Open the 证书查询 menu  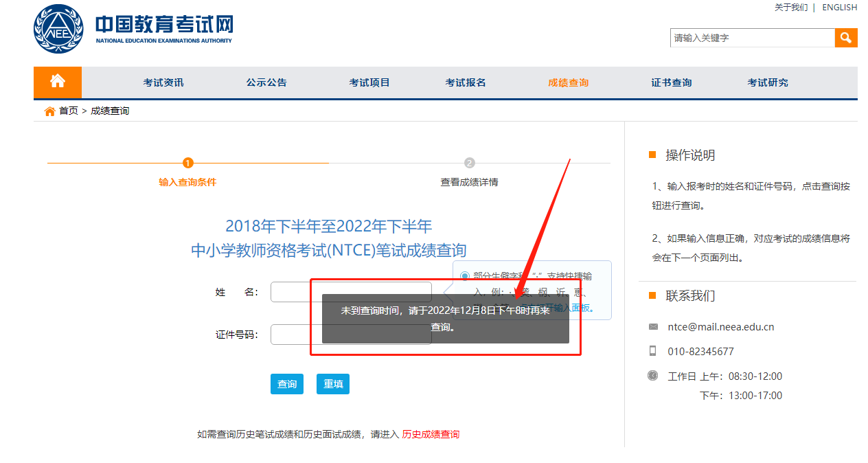coord(672,82)
